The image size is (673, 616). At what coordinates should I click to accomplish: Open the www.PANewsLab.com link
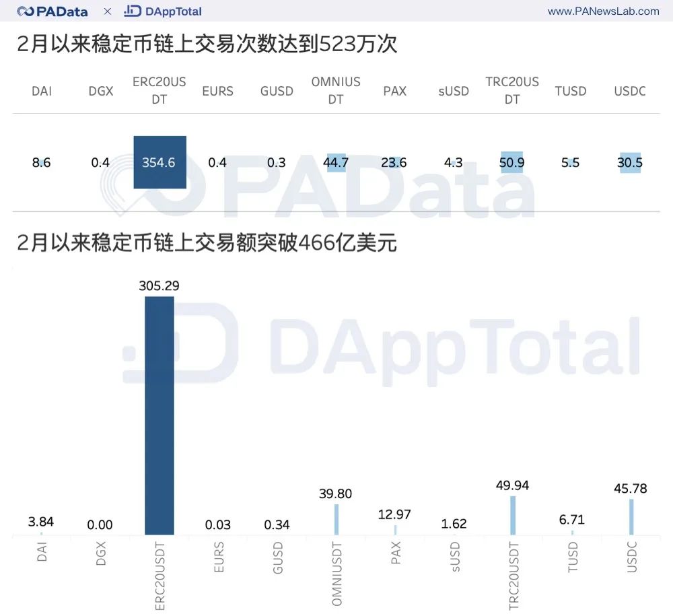[603, 11]
